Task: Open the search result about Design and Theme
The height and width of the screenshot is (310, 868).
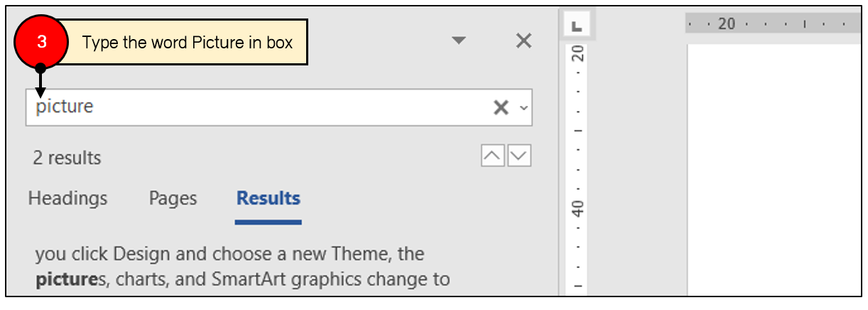Action: pos(242,266)
